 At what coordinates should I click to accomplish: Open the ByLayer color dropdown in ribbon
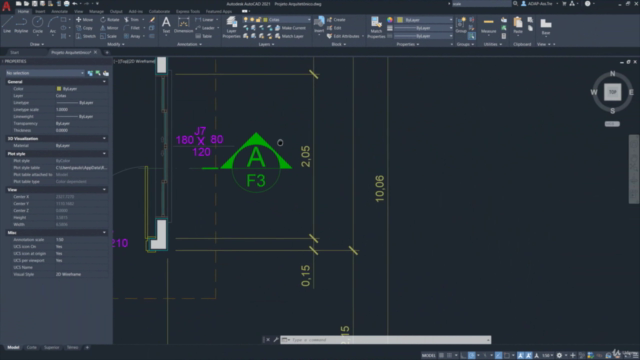pyautogui.click(x=424, y=20)
